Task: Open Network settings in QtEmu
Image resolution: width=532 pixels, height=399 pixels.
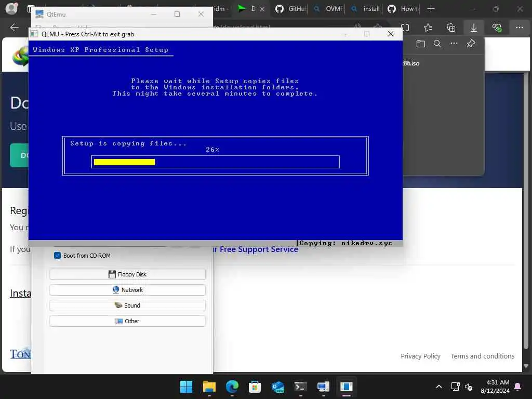Action: [127, 290]
